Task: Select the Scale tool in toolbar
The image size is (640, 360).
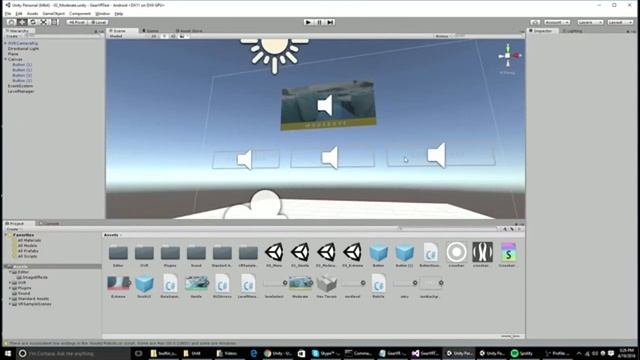Action: tap(43, 22)
